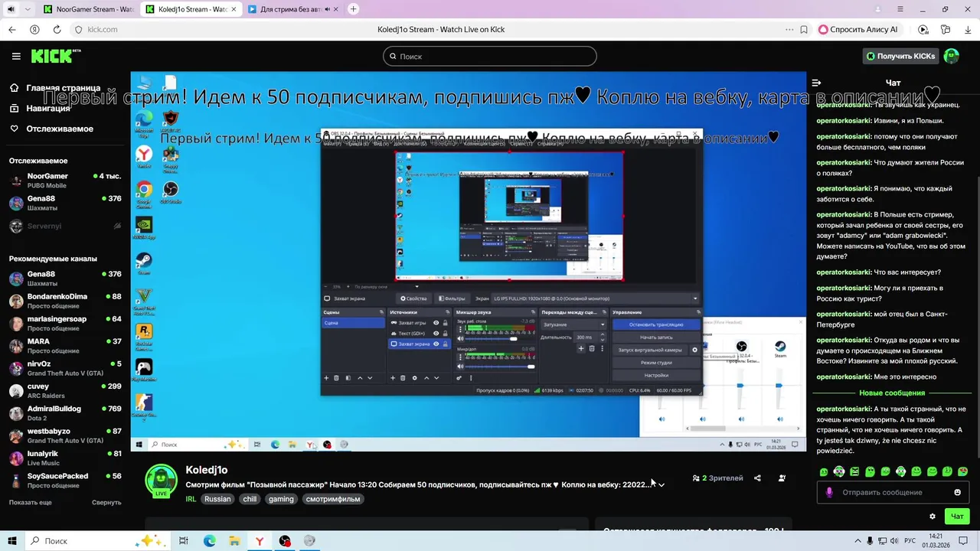This screenshot has width=980, height=551.
Task: Open the Windows Start menu
Action: pyautogui.click(x=11, y=540)
